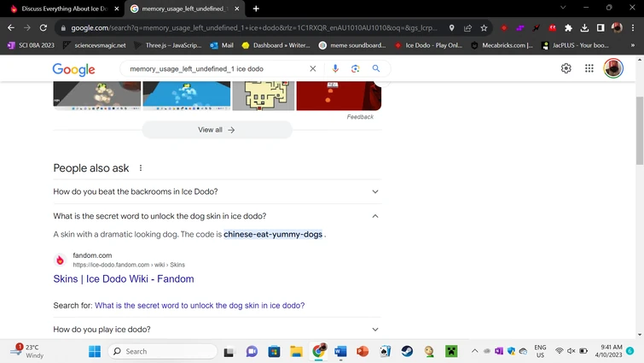Open the location pin icon in address bar

(x=451, y=28)
